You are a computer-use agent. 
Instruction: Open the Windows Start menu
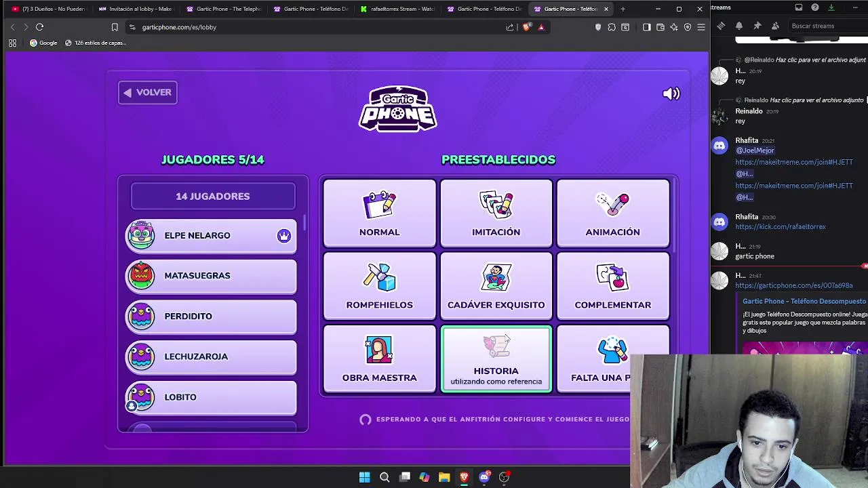pyautogui.click(x=365, y=477)
